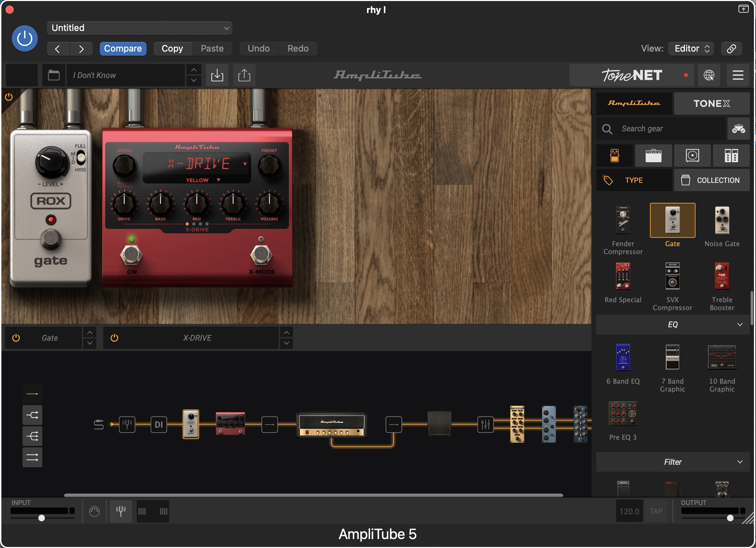Switch to the TONEX tab
756x548 pixels.
coord(712,103)
